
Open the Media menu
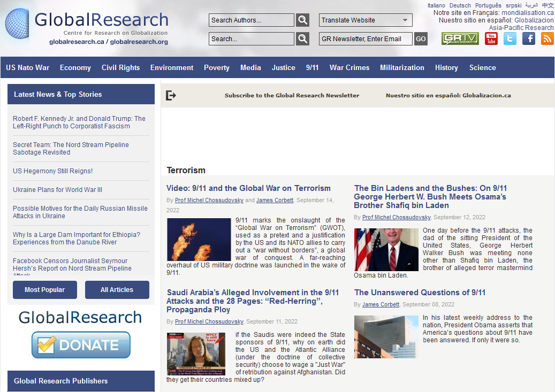(x=250, y=67)
